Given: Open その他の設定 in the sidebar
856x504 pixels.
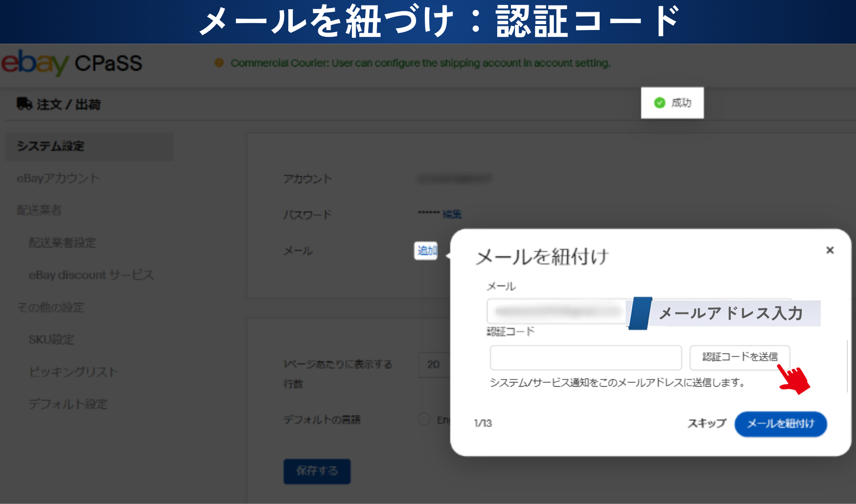Looking at the screenshot, I should tap(51, 307).
